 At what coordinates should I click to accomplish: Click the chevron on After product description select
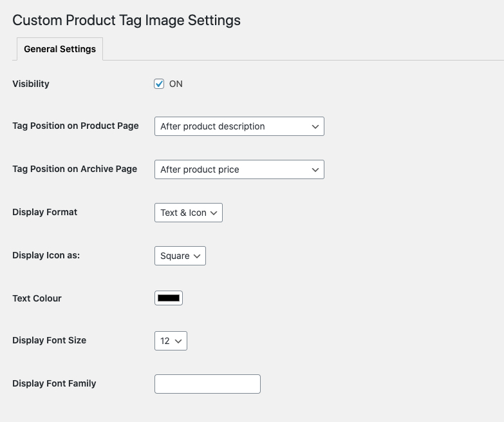[x=315, y=127]
